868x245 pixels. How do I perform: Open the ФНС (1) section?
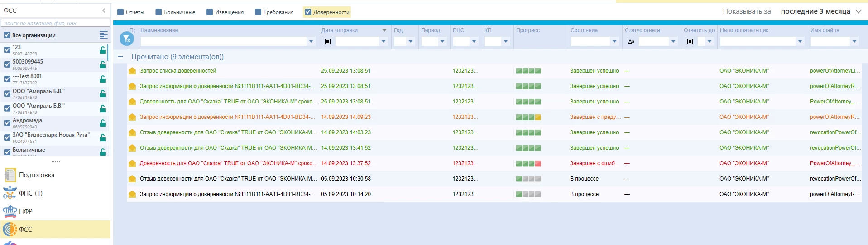(30, 193)
